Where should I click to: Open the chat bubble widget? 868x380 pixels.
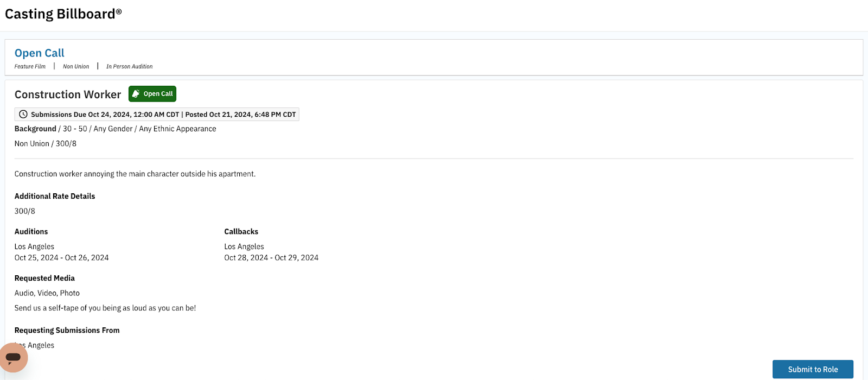14,357
